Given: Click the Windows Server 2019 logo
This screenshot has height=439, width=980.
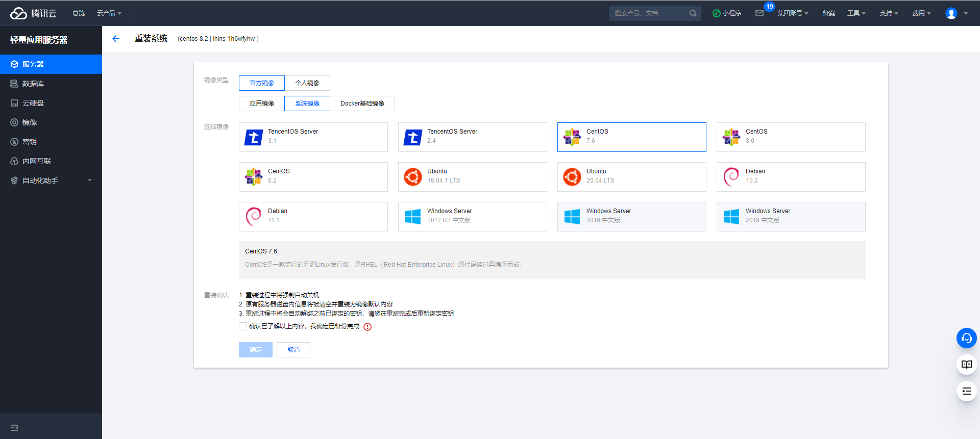Looking at the screenshot, I should 731,217.
